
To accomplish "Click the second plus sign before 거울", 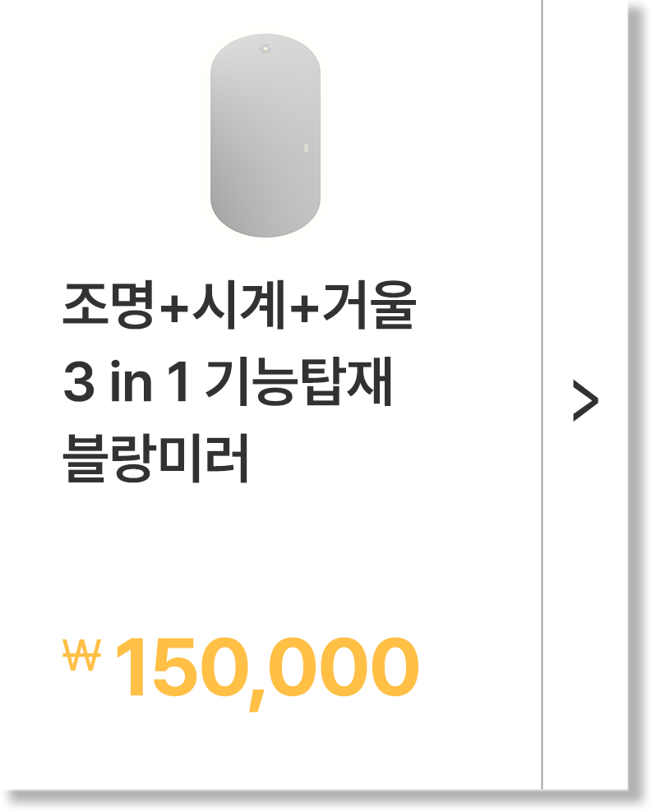I will [x=304, y=309].
